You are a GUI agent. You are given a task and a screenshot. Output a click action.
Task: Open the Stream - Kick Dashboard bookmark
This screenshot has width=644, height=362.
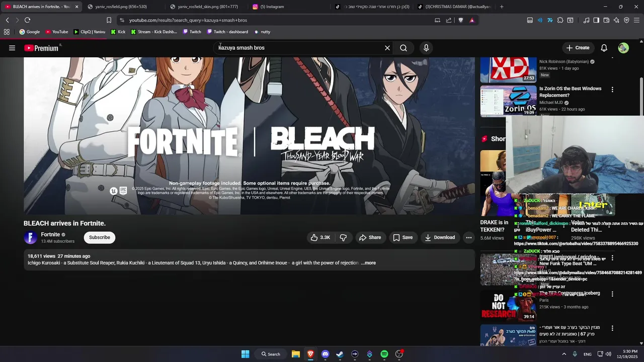(154, 32)
